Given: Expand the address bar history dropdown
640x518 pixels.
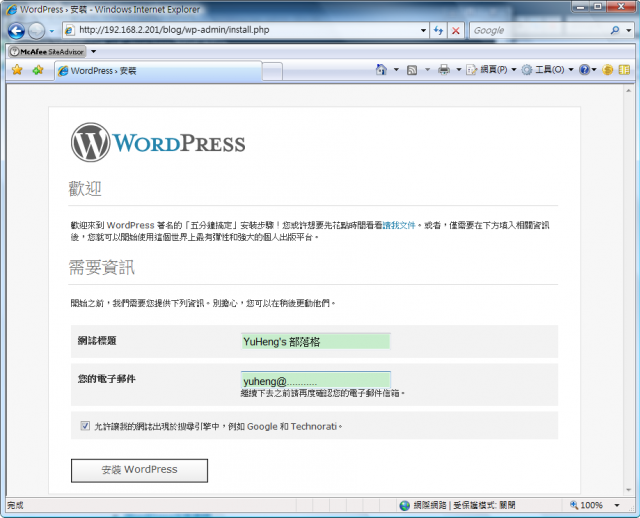Looking at the screenshot, I should (x=423, y=31).
